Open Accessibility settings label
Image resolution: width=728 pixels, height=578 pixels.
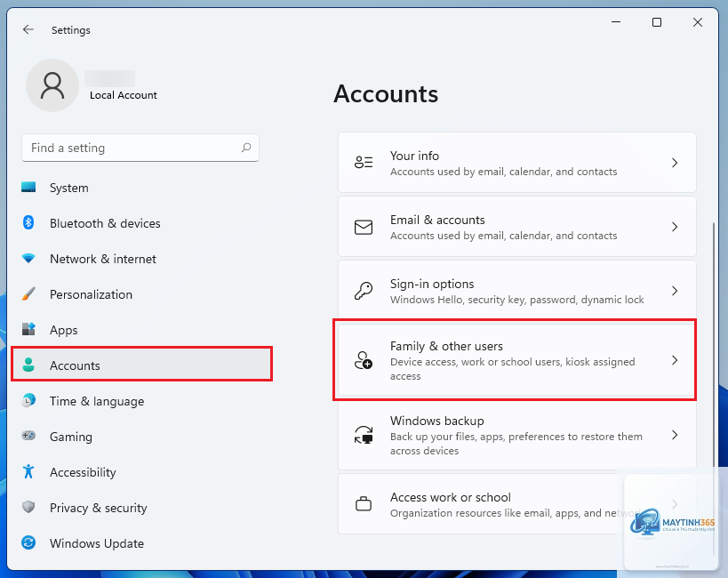click(x=83, y=472)
